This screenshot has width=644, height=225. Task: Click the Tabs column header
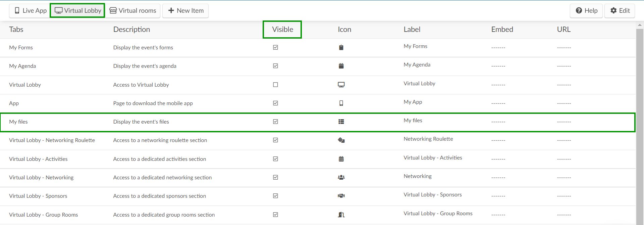[16, 30]
